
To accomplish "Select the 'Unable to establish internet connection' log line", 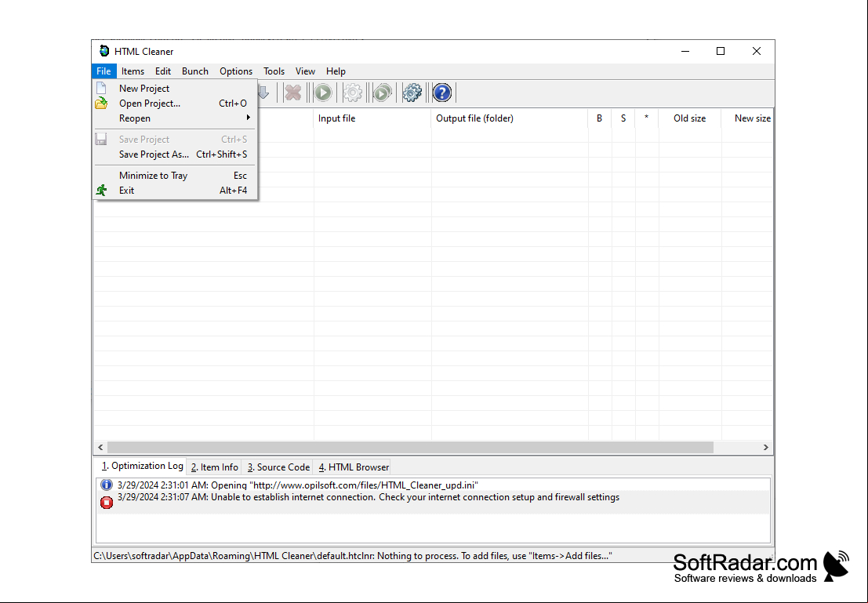I will click(x=433, y=502).
